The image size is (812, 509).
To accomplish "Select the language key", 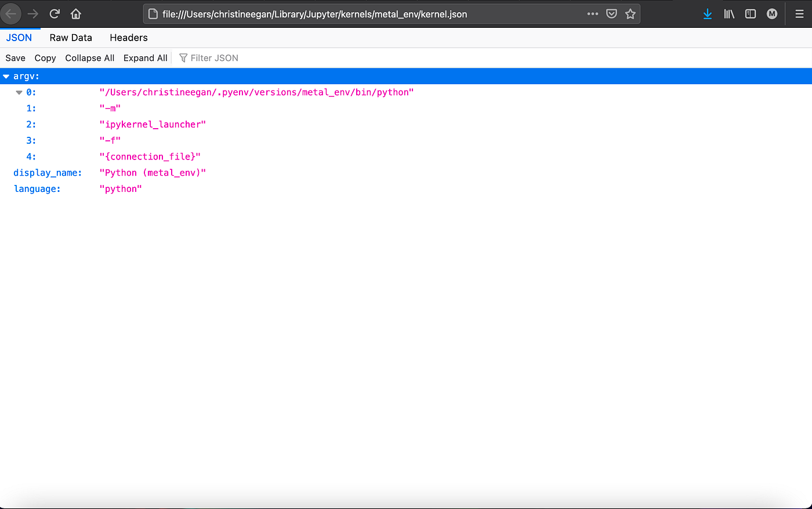I will coord(37,189).
